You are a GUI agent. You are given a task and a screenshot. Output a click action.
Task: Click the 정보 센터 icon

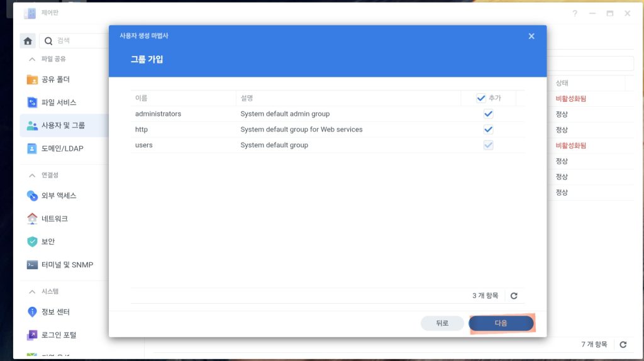click(x=32, y=312)
